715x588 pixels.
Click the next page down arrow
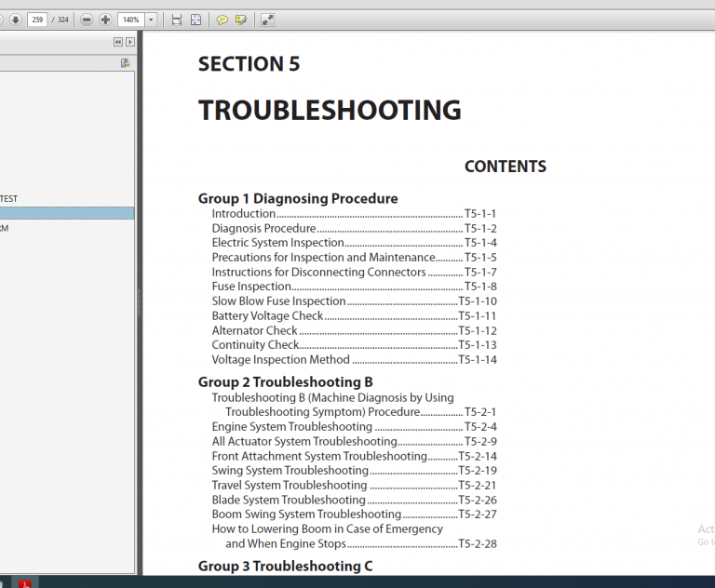click(x=15, y=20)
